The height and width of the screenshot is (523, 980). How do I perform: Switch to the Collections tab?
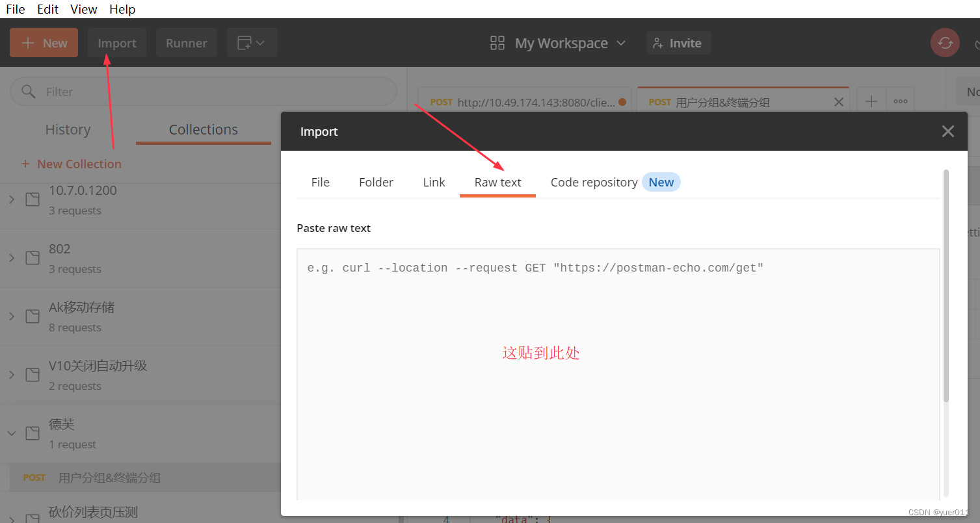(x=204, y=129)
